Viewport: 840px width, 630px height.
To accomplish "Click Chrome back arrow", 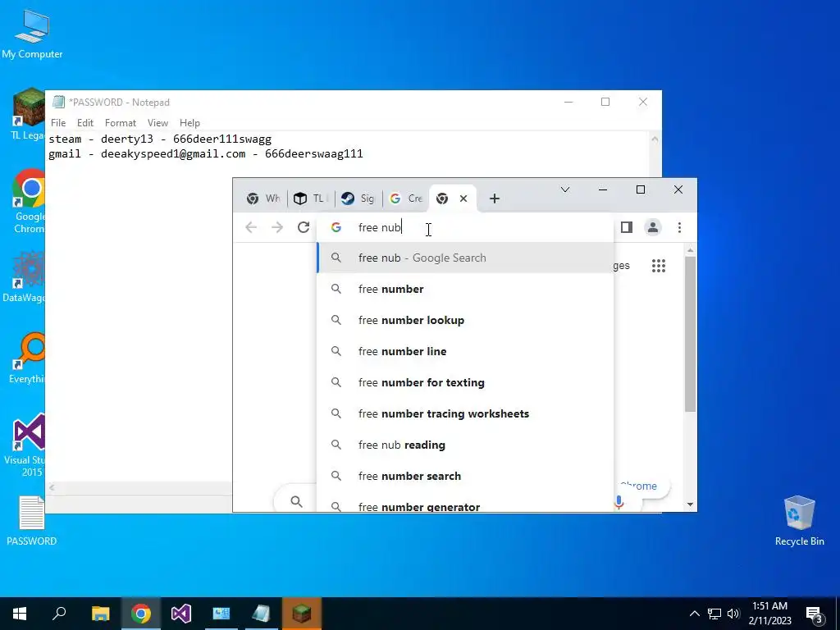I will point(251,228).
